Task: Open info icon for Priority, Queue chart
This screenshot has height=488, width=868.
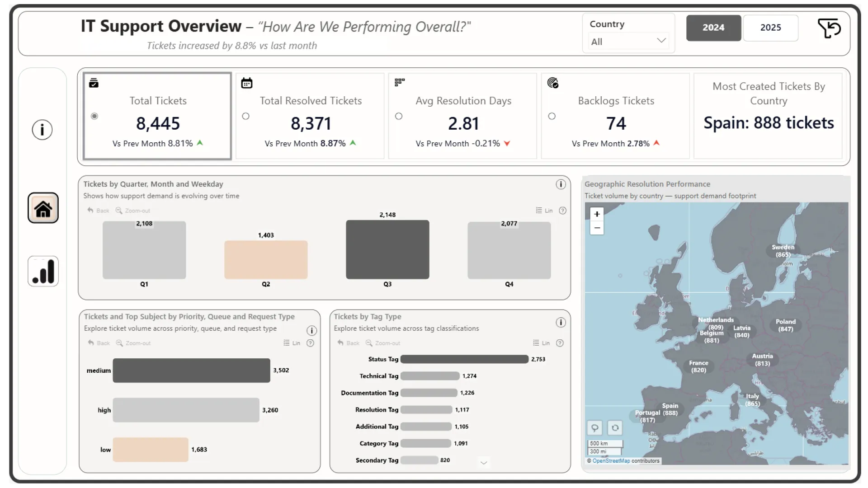Action: point(311,330)
